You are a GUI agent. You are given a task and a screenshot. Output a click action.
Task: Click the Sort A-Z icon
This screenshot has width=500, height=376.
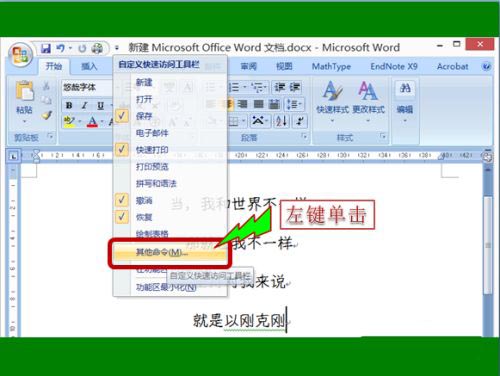(x=281, y=121)
